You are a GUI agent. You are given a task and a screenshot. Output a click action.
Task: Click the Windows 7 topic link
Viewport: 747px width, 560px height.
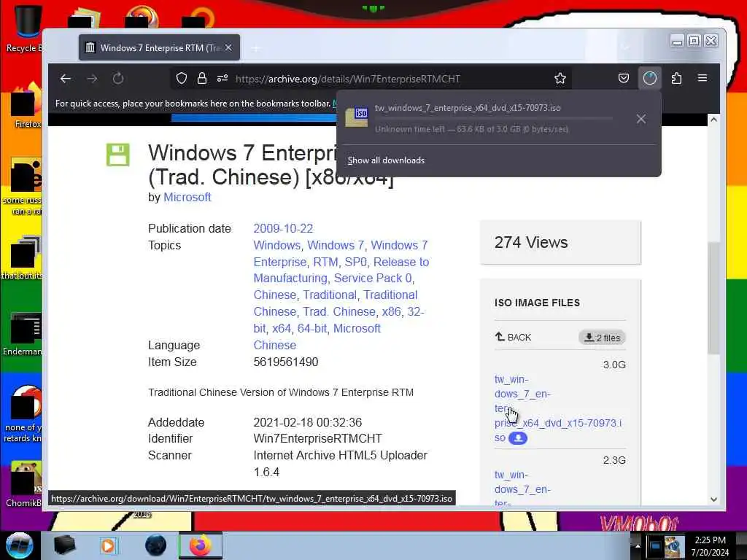(336, 245)
